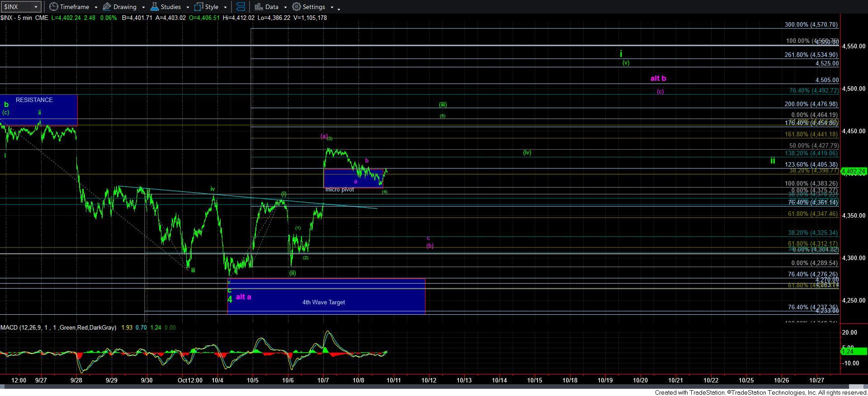Click the Studies flask icon
Image resolution: width=868 pixels, height=396 pixels.
click(154, 7)
